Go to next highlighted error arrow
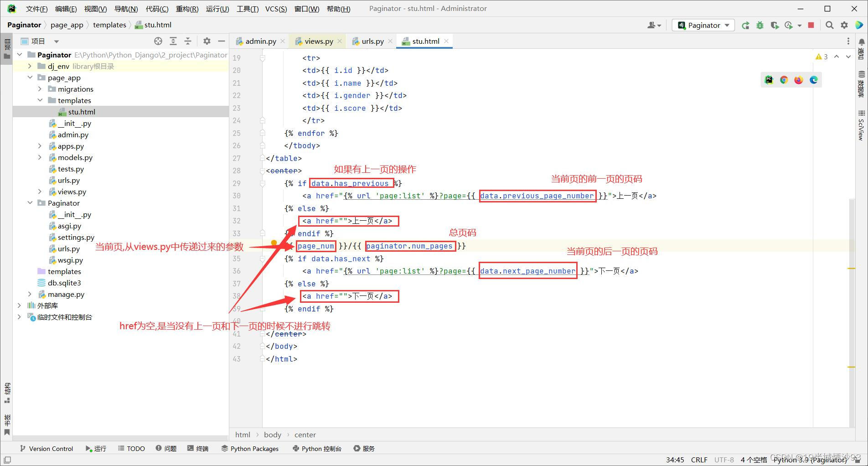The width and height of the screenshot is (868, 466). coord(848,57)
